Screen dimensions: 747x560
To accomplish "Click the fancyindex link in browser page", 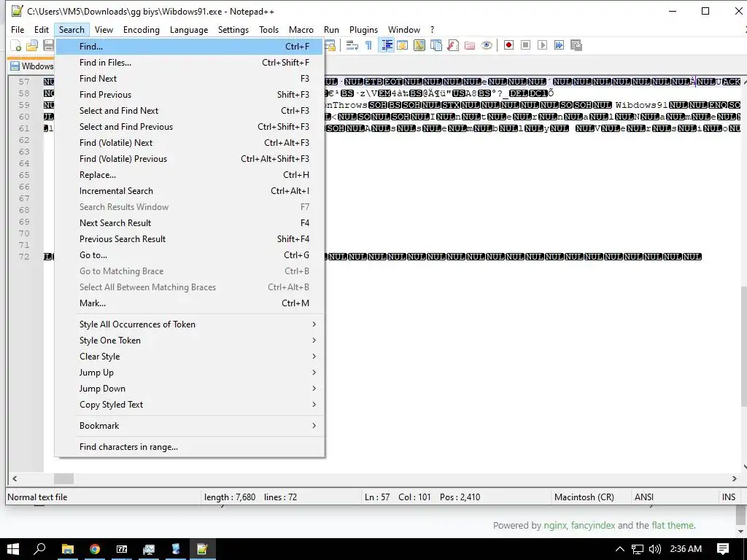I will tap(593, 525).
